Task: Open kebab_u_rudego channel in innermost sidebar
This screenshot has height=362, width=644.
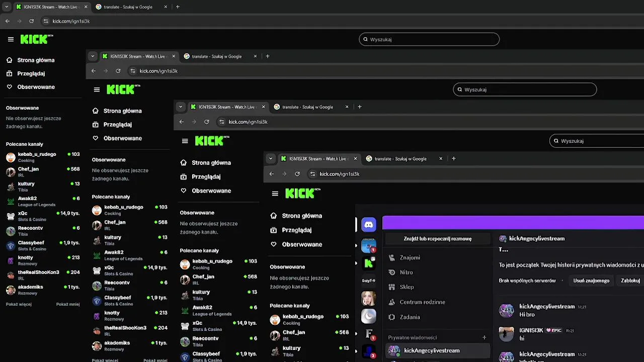Action: (309, 320)
